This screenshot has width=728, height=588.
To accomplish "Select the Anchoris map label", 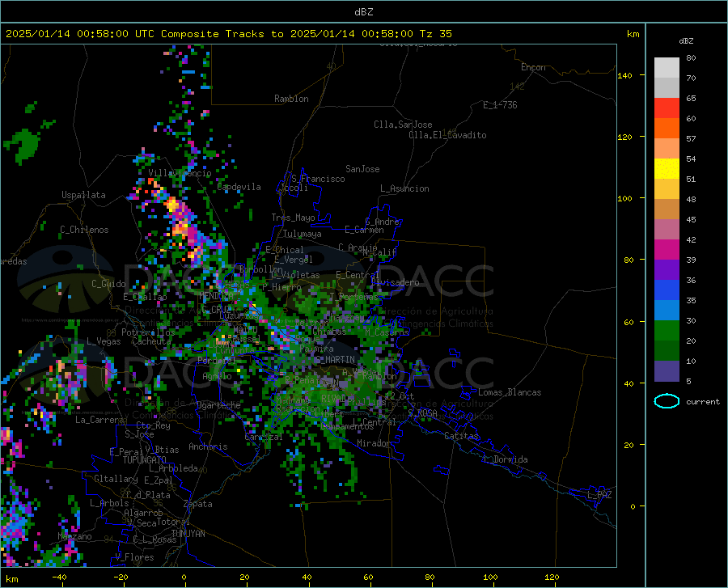I will (x=208, y=447).
